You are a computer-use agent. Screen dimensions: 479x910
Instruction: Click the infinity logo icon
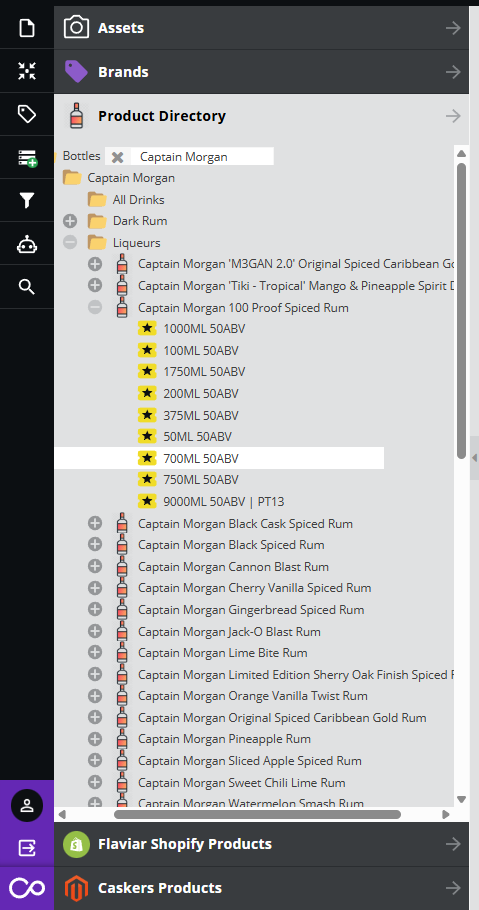click(x=27, y=888)
